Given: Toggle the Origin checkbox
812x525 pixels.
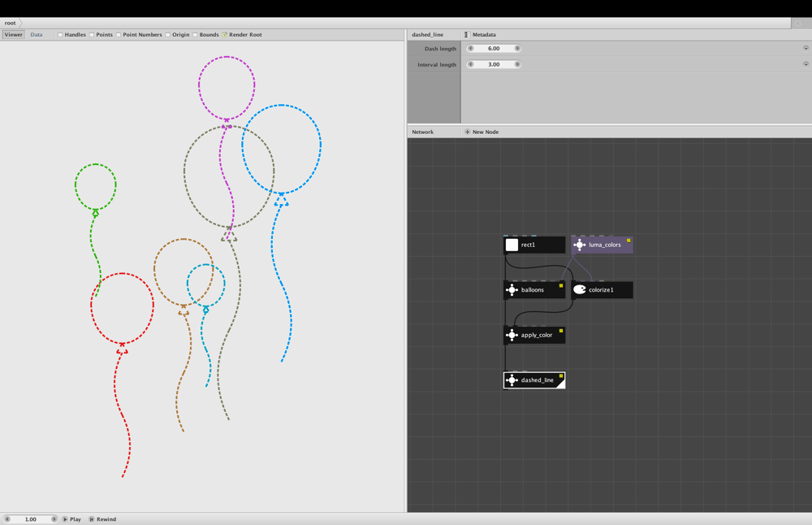Looking at the screenshot, I should pyautogui.click(x=168, y=35).
